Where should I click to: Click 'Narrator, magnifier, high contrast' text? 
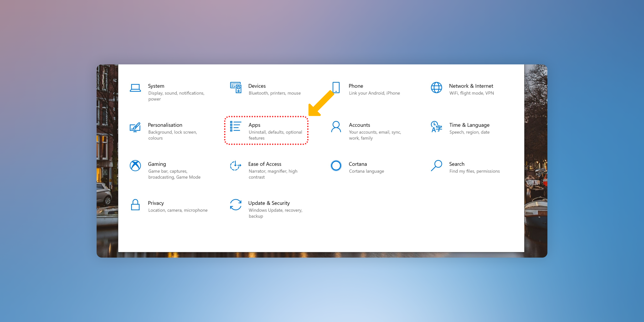pos(273,174)
